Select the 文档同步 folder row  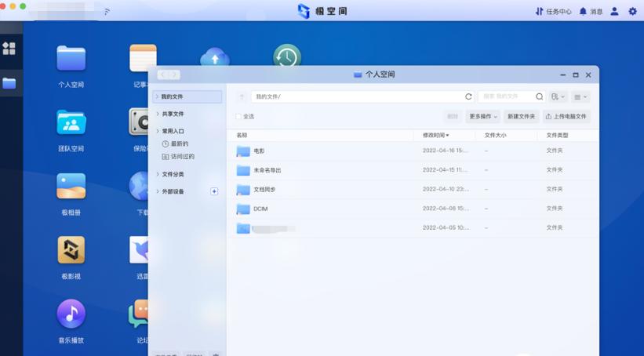(x=413, y=189)
